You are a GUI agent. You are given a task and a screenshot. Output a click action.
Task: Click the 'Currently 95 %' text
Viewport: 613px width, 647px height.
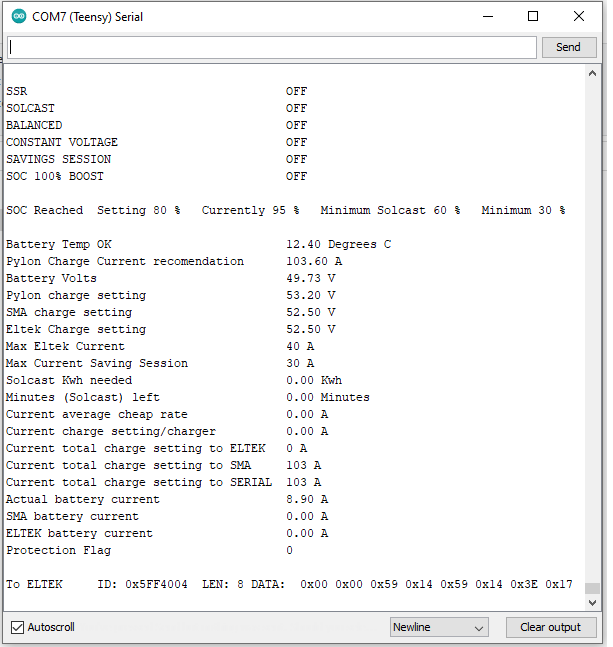point(250,210)
